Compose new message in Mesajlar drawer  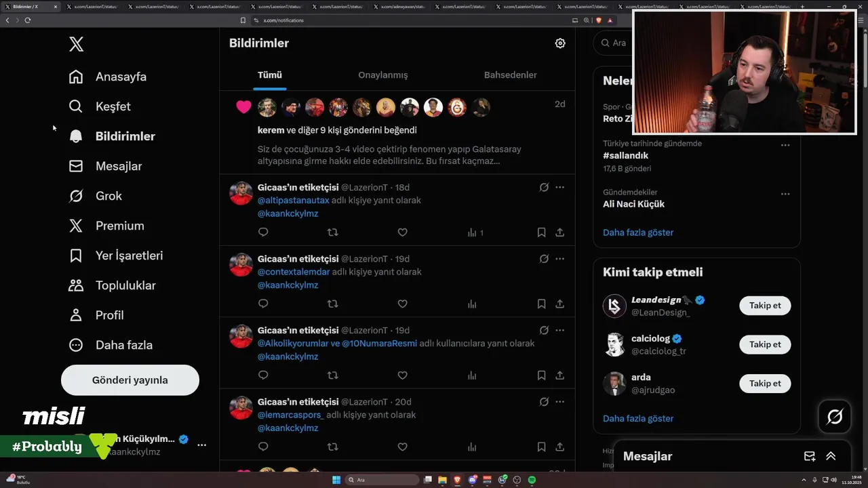pyautogui.click(x=809, y=456)
